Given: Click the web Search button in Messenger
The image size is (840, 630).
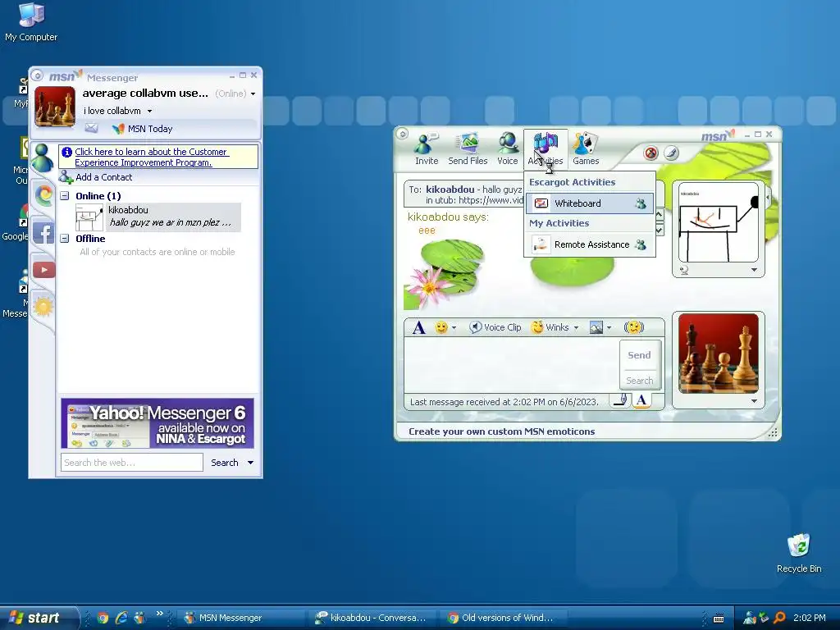Looking at the screenshot, I should click(225, 463).
